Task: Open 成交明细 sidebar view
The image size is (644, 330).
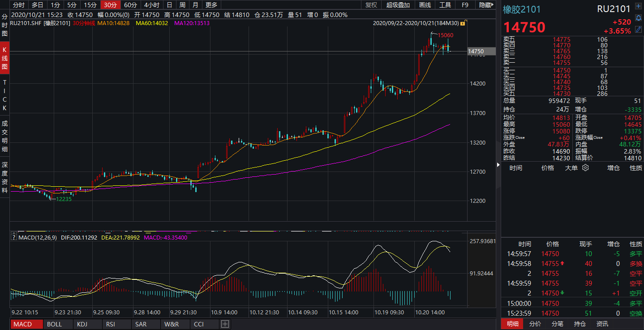Action: (4, 136)
